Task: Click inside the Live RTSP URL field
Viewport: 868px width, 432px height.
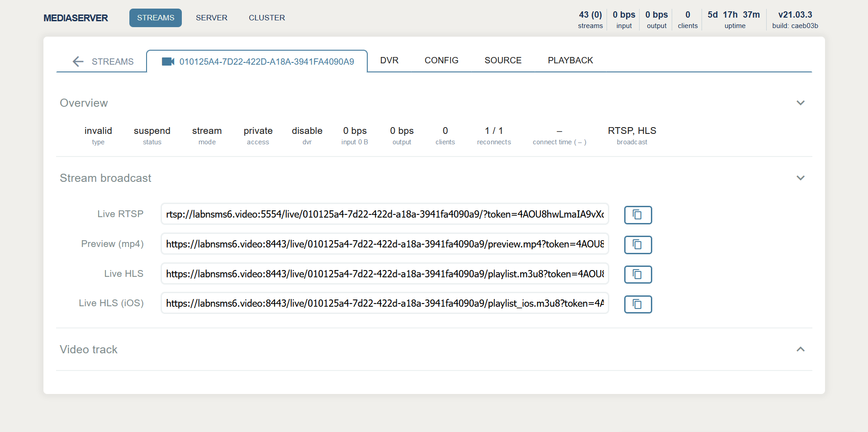Action: (384, 214)
